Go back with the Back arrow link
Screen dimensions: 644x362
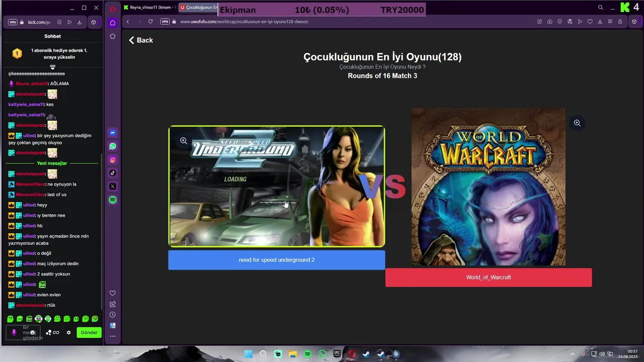(x=141, y=40)
